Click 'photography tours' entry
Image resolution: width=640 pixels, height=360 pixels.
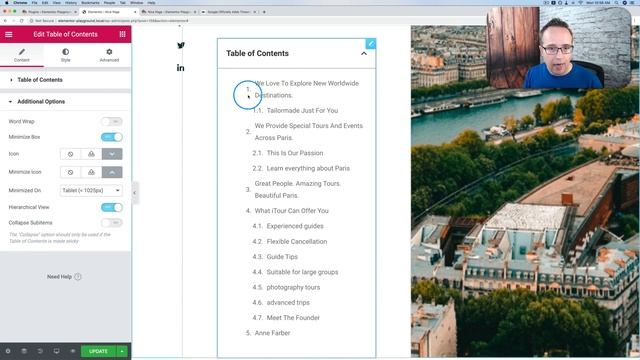(x=293, y=287)
